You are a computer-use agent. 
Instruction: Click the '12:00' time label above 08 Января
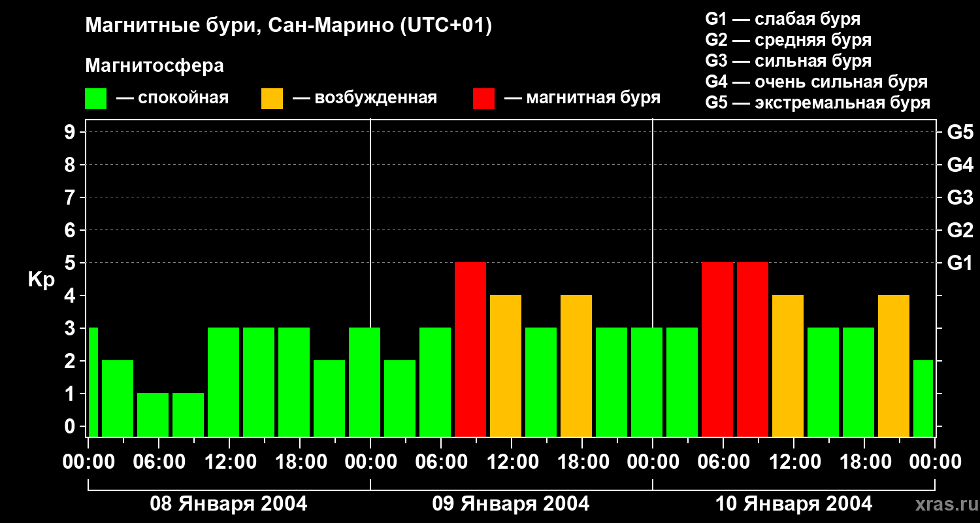(229, 462)
